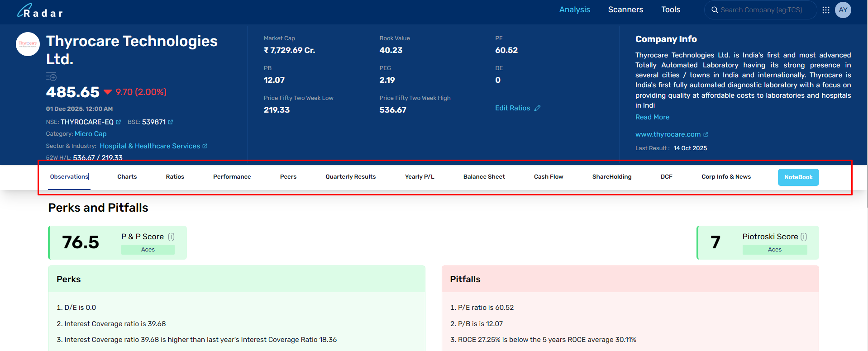Open BSE external link icon next to 539871
The height and width of the screenshot is (351, 868).
[171, 122]
